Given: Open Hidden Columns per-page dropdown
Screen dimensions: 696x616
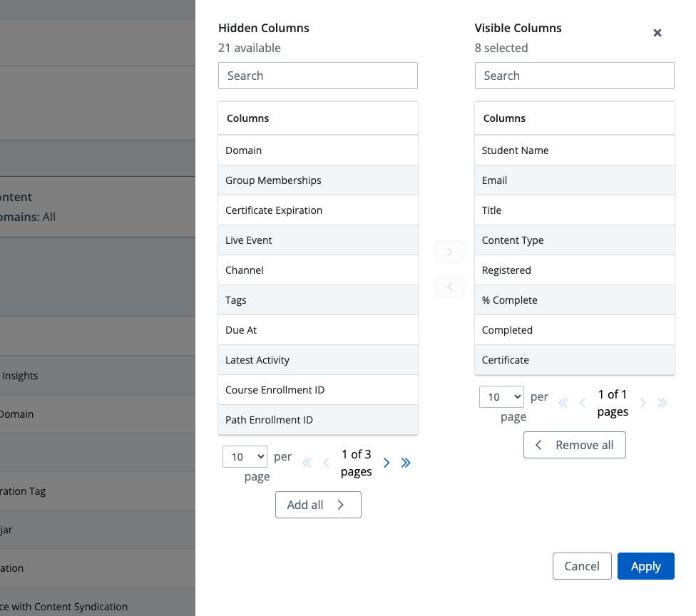Looking at the screenshot, I should pos(245,457).
